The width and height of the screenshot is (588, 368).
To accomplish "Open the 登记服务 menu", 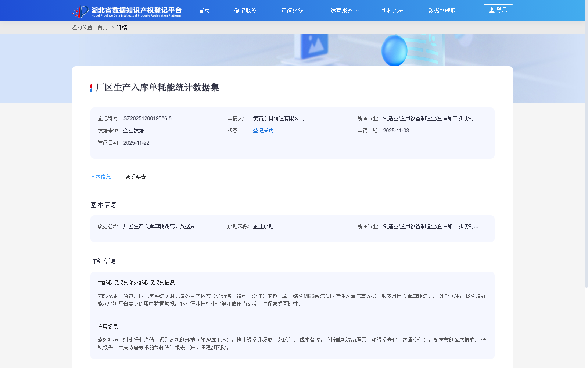I will pyautogui.click(x=245, y=10).
